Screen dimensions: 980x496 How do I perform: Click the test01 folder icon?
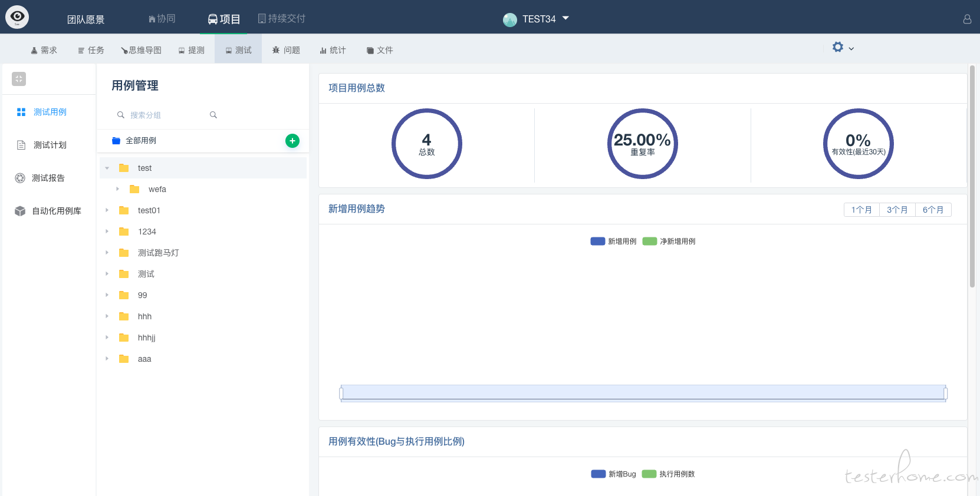click(x=124, y=210)
